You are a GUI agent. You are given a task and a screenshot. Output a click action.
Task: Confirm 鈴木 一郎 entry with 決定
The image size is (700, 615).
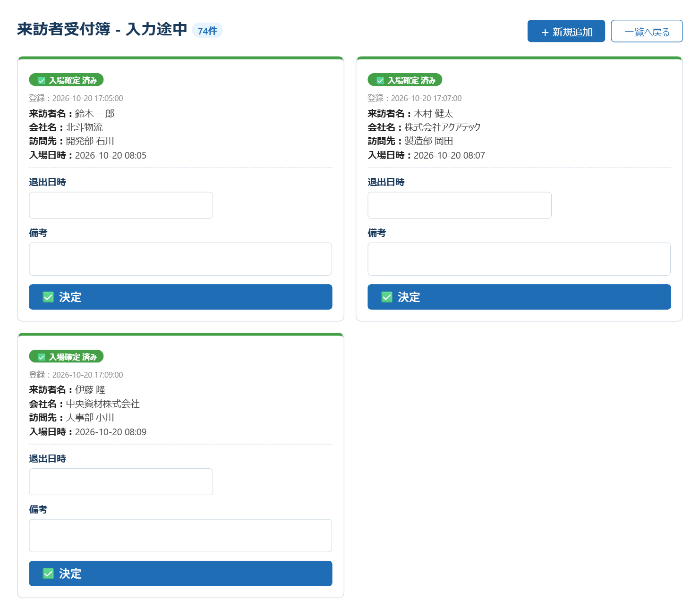(x=180, y=297)
